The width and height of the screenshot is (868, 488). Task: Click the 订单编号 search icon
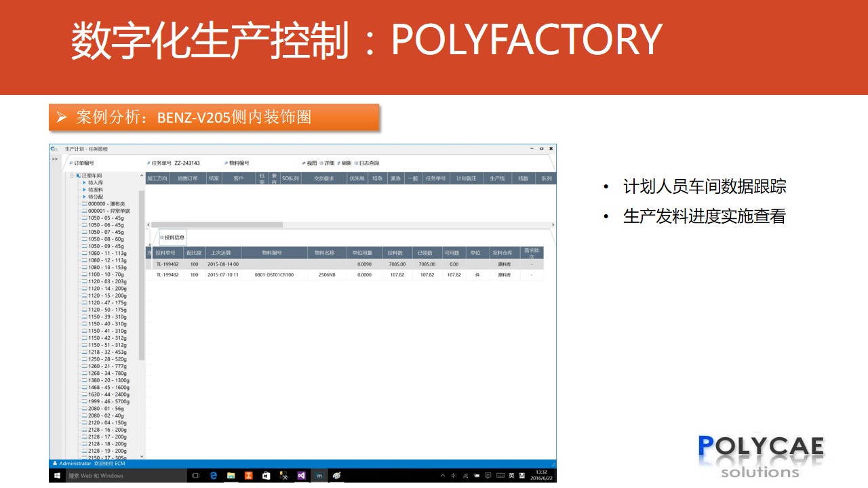[x=71, y=163]
